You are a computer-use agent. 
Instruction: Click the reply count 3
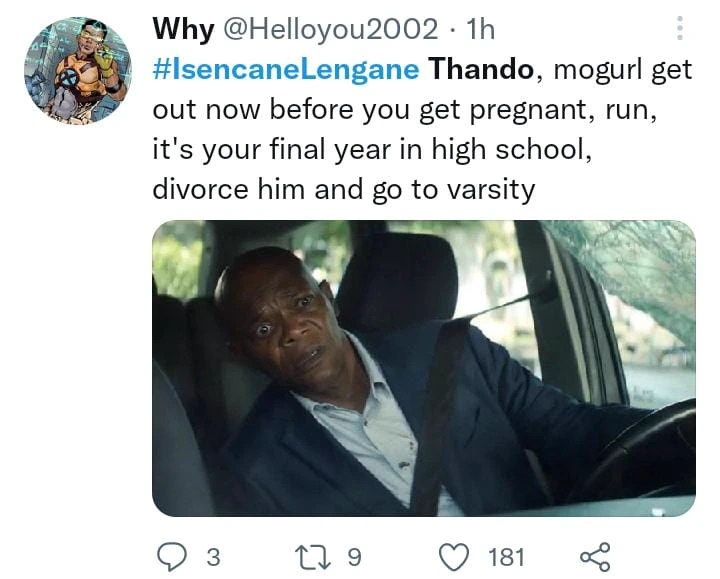click(213, 557)
